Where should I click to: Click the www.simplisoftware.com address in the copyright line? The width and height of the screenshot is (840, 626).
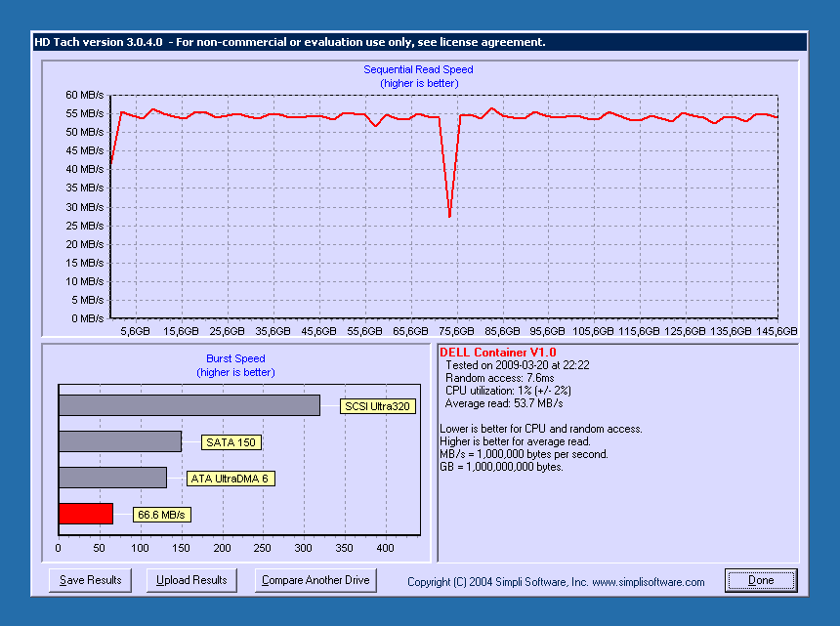point(648,582)
